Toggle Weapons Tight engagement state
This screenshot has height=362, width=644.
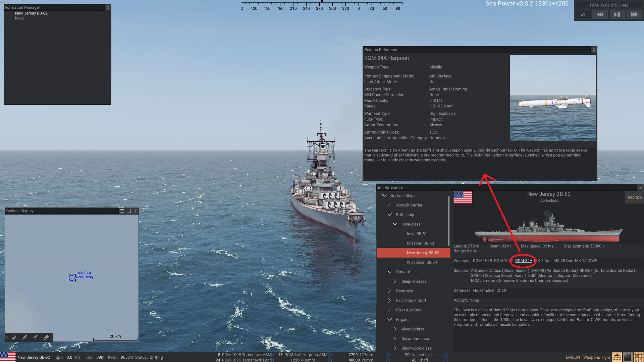pyautogui.click(x=596, y=357)
